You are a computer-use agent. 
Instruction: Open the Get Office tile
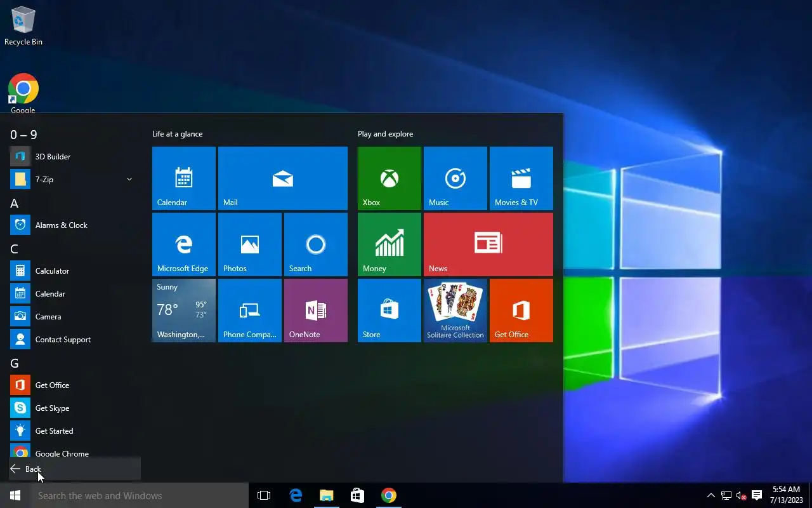[521, 311]
